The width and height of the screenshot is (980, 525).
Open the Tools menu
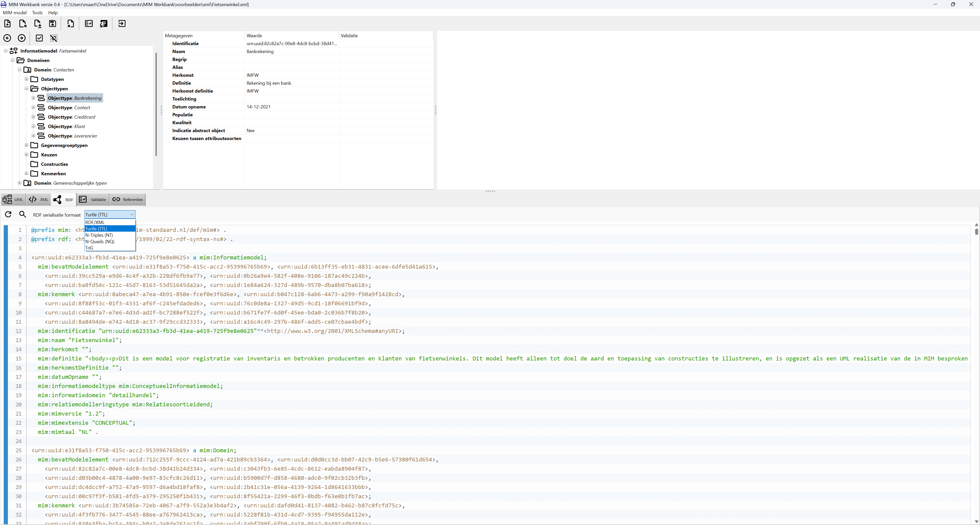[37, 12]
